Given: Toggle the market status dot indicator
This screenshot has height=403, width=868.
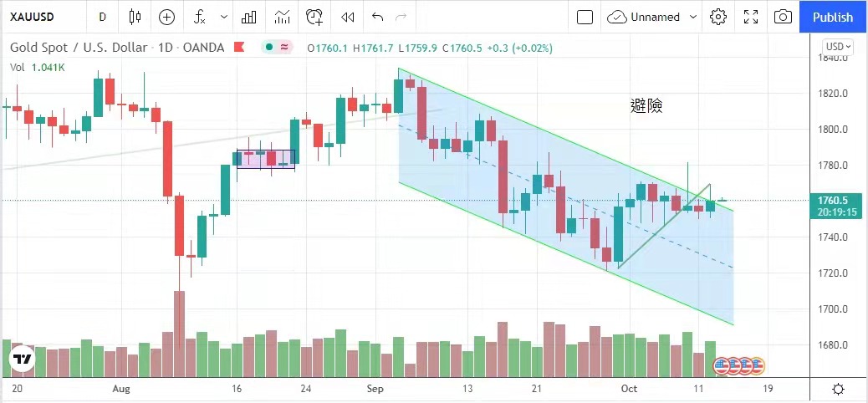Looking at the screenshot, I should point(269,48).
